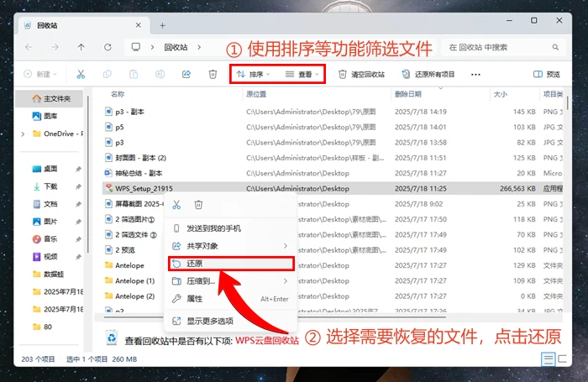Click the Copy icon in the toolbar

click(108, 74)
